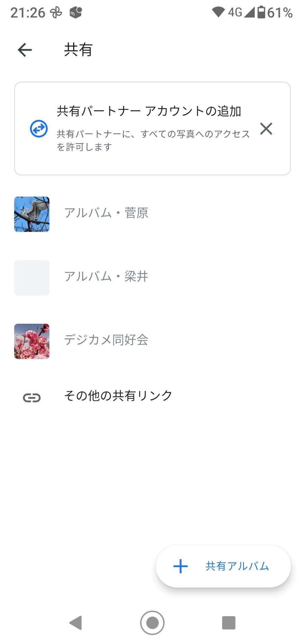The width and height of the screenshot is (305, 644).
Task: Open the heron bird album thumbnail
Action: (x=32, y=214)
